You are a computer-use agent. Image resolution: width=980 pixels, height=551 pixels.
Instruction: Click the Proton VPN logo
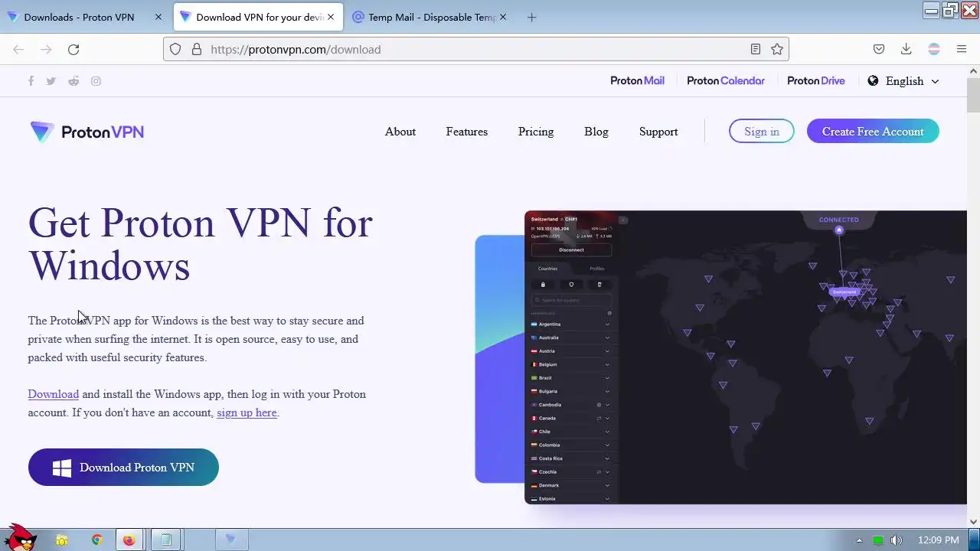pyautogui.click(x=87, y=132)
